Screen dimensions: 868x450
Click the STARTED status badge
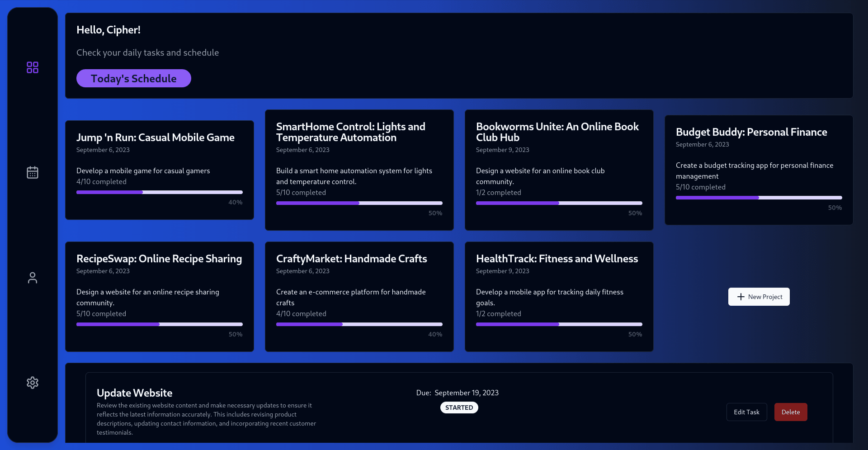pyautogui.click(x=459, y=407)
